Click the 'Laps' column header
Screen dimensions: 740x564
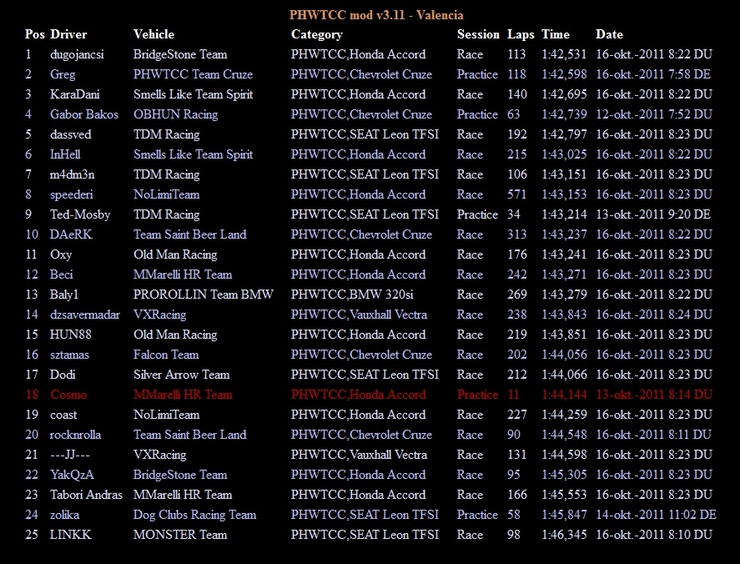(521, 35)
